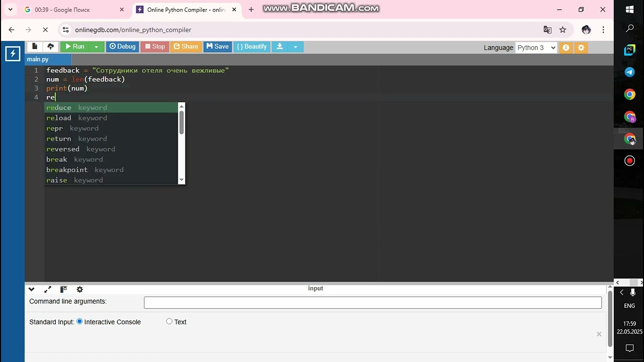Click the print(num) code line

(x=67, y=88)
